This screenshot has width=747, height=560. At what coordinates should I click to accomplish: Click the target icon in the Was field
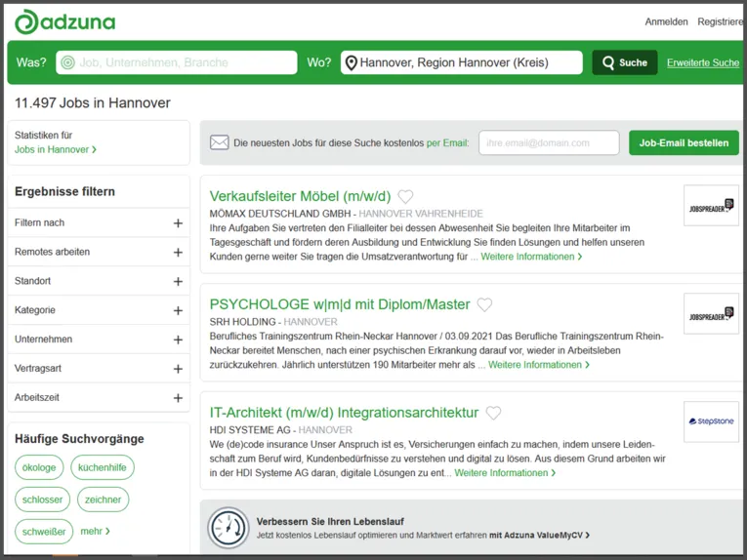tap(67, 62)
